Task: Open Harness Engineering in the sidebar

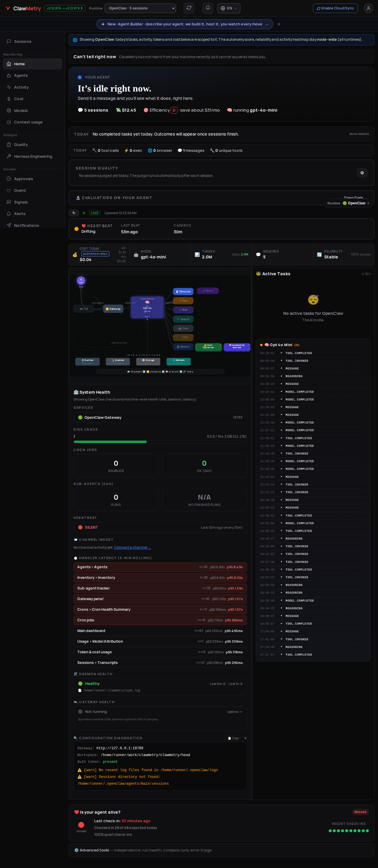Action: (x=32, y=156)
